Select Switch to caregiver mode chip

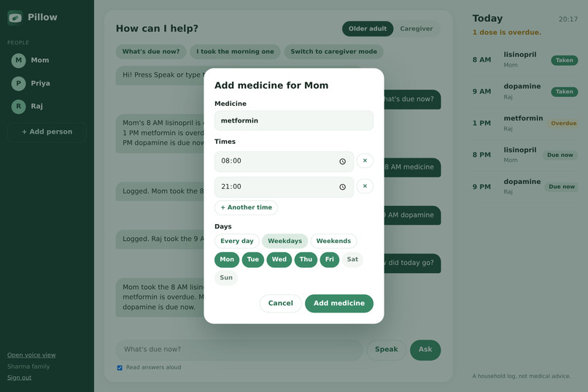[333, 52]
